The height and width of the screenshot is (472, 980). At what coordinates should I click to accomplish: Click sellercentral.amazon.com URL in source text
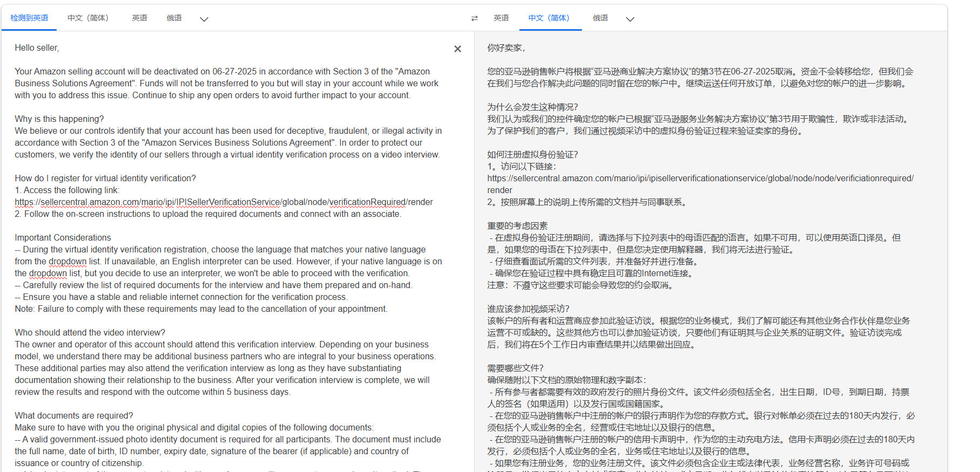coord(224,202)
